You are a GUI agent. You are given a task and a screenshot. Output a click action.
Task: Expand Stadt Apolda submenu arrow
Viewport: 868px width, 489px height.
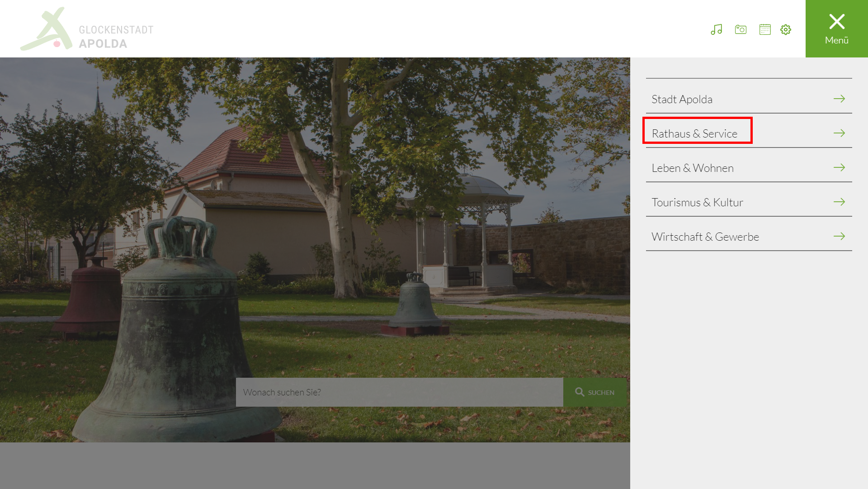840,99
